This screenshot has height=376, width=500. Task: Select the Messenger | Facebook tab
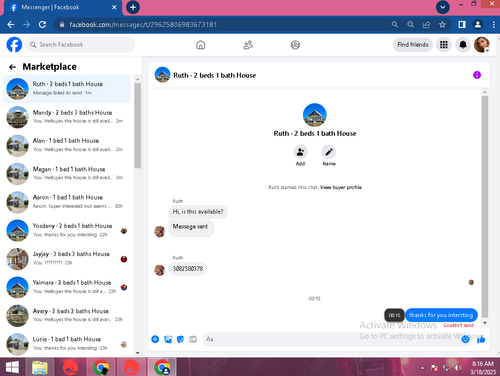(63, 8)
